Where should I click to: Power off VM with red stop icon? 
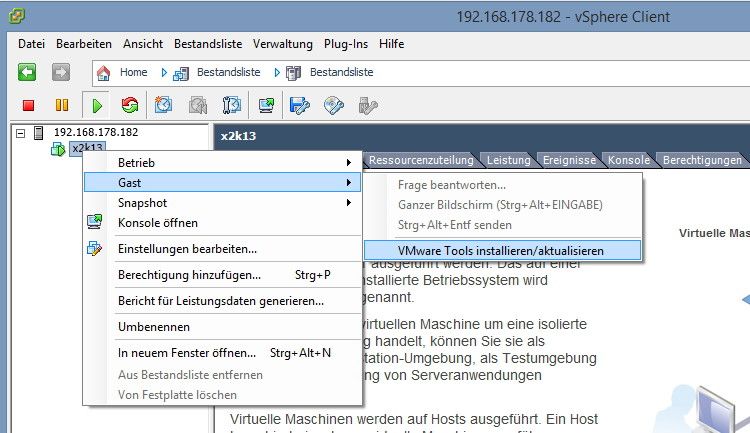[28, 105]
